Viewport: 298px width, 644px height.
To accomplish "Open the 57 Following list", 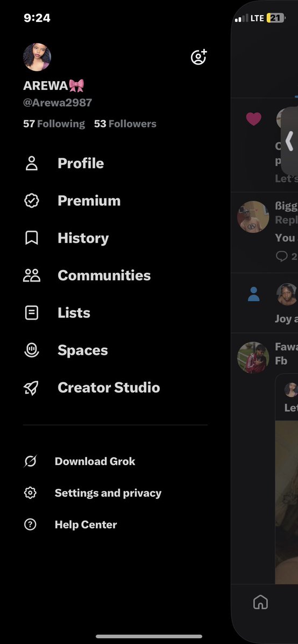I will point(54,124).
